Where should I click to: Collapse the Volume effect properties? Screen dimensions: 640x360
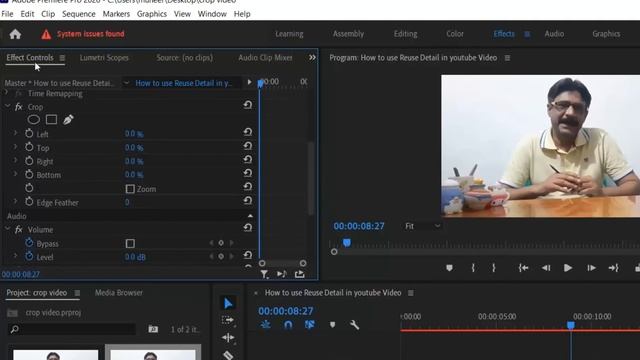point(7,229)
